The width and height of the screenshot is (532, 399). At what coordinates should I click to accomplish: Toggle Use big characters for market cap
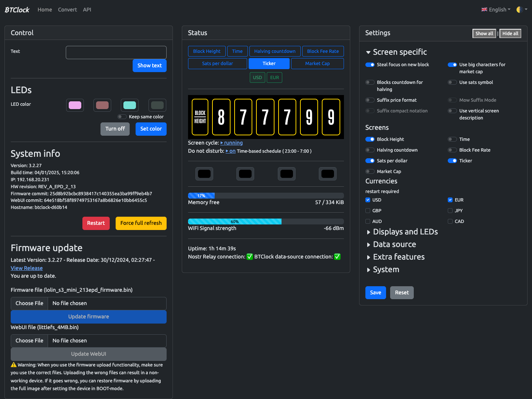coord(452,65)
